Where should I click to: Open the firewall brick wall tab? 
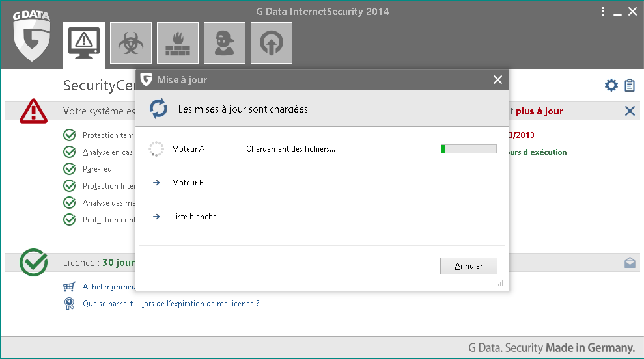tap(178, 43)
